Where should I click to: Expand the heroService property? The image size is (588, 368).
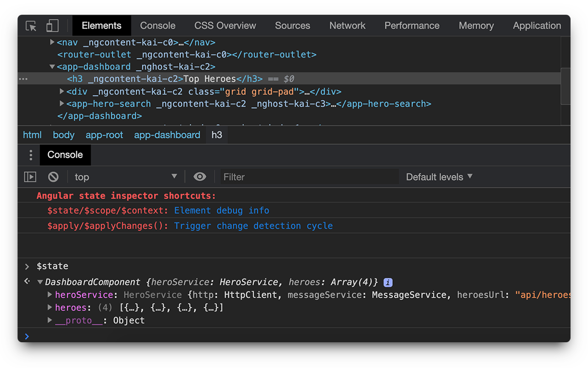click(x=50, y=294)
